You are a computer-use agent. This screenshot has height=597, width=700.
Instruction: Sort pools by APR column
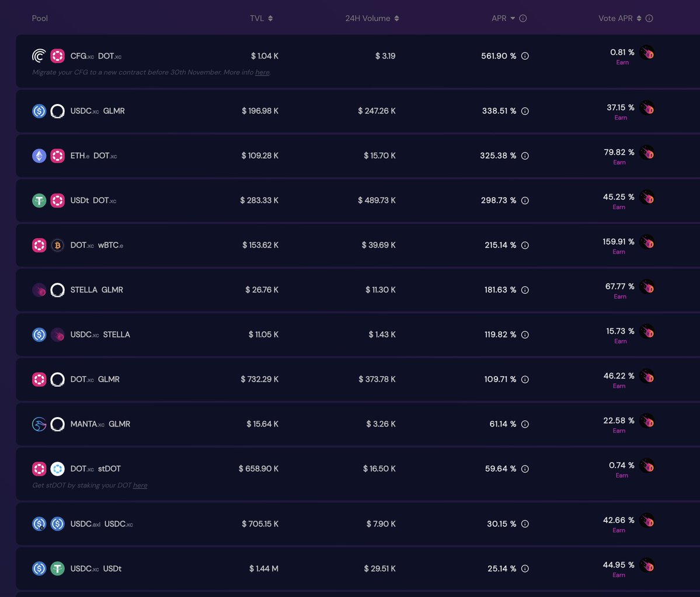[503, 18]
